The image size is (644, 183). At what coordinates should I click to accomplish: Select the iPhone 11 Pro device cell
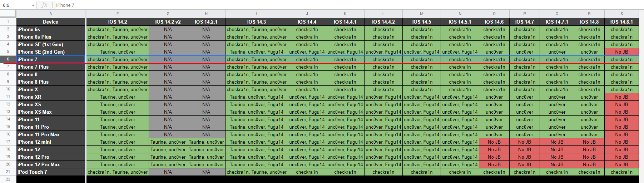click(51, 127)
